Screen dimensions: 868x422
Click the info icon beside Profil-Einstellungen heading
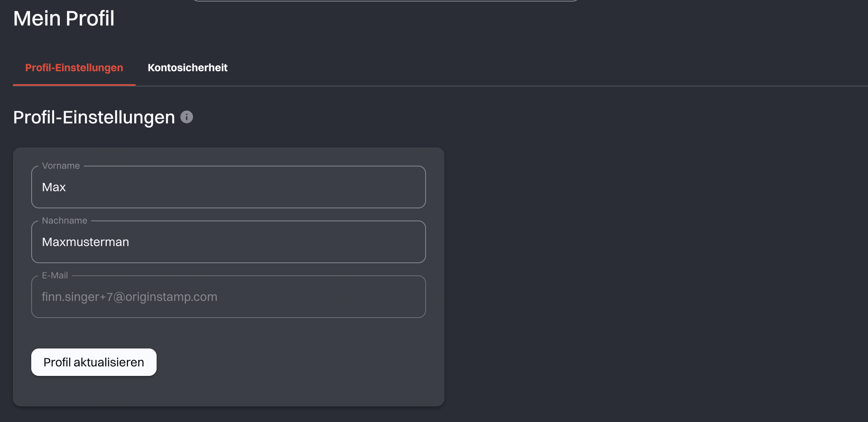pos(187,117)
